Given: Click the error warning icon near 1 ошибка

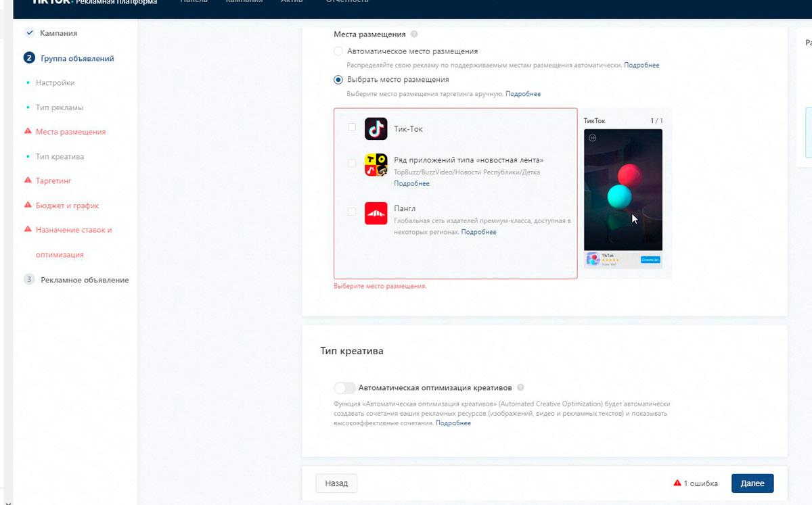Looking at the screenshot, I should click(x=677, y=483).
